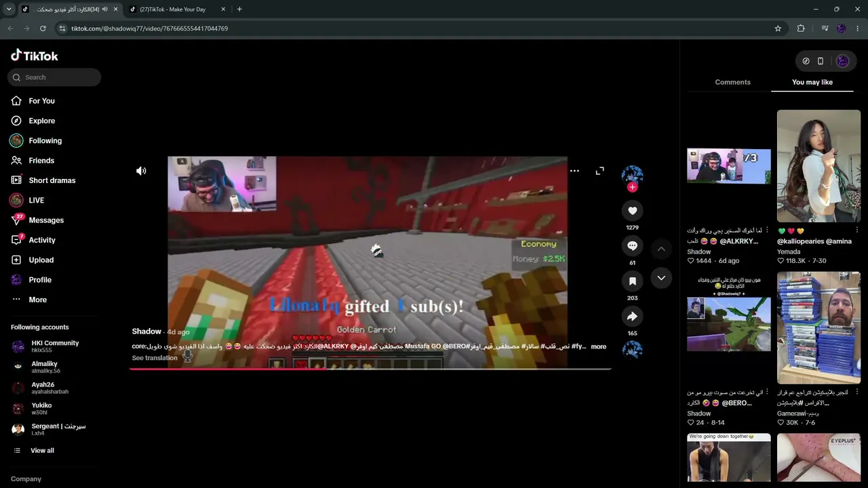Viewport: 868px width, 488px height.
Task: Expand following list with View all
Action: [x=42, y=451]
